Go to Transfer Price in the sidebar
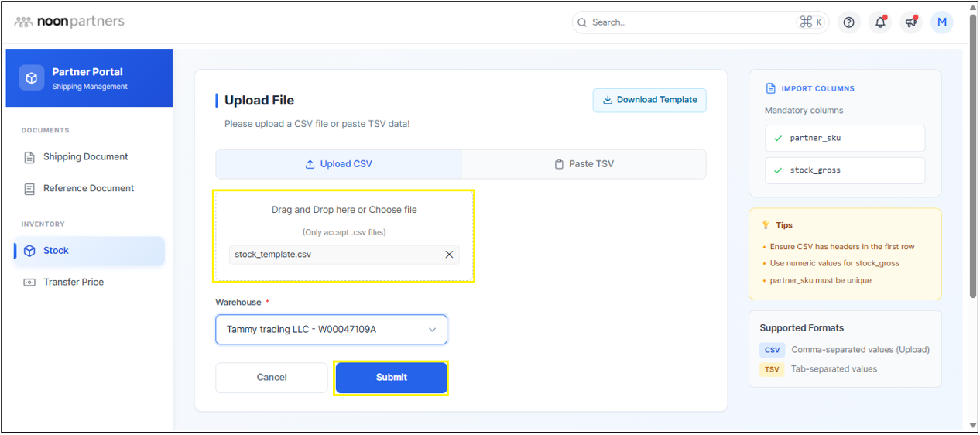Screen dimensions: 980x435 pos(73,283)
